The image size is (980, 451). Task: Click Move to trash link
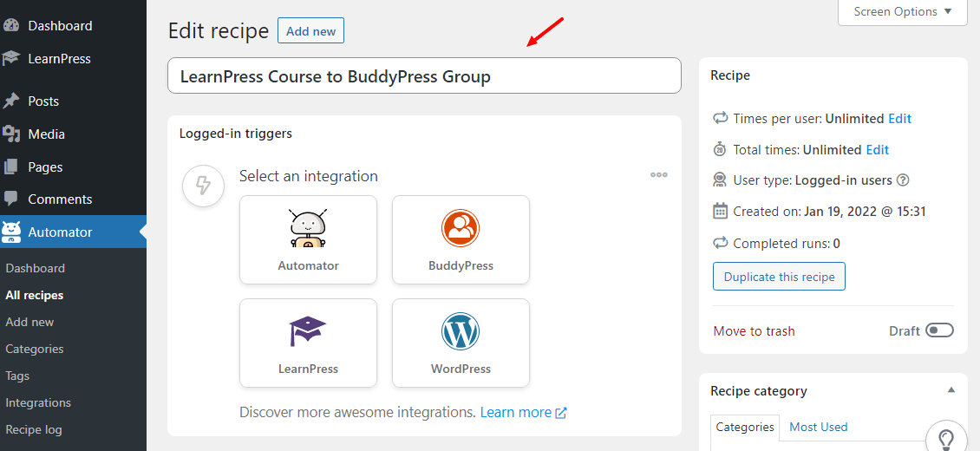(x=754, y=330)
